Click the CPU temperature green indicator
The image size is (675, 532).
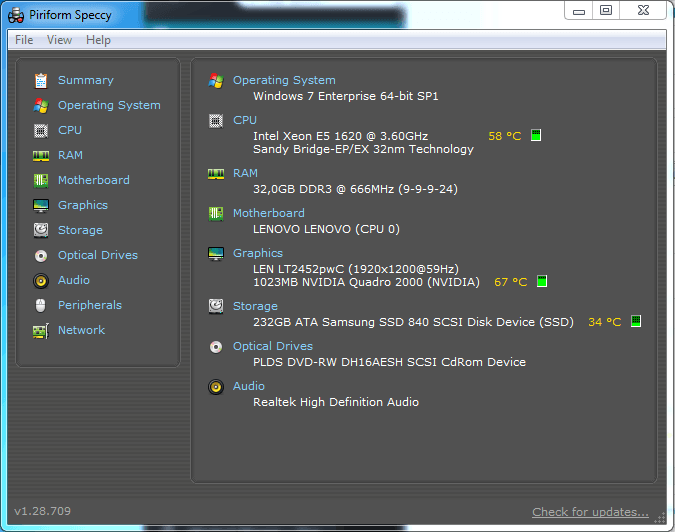pos(536,135)
